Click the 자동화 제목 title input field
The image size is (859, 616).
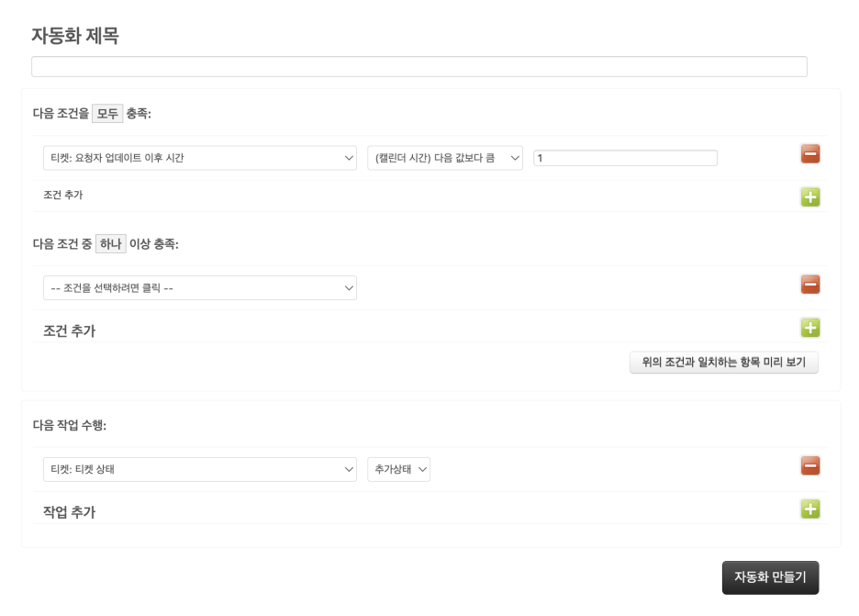[419, 66]
